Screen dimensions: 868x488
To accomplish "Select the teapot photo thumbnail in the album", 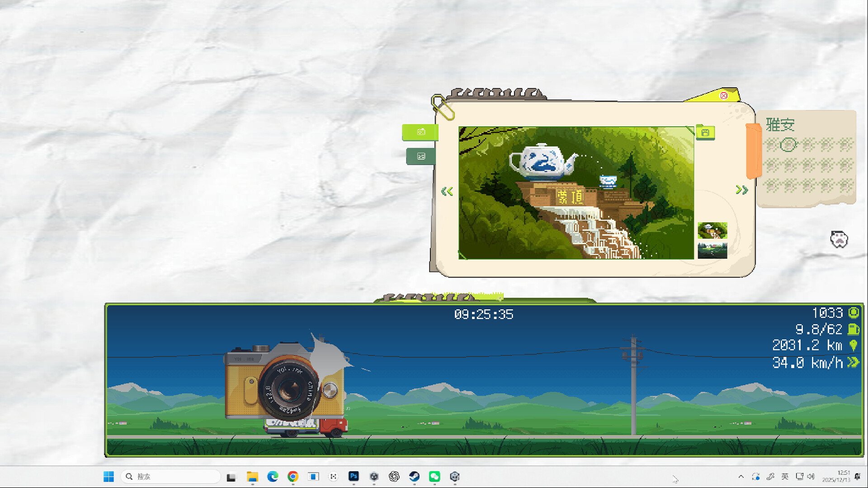I will pyautogui.click(x=712, y=231).
